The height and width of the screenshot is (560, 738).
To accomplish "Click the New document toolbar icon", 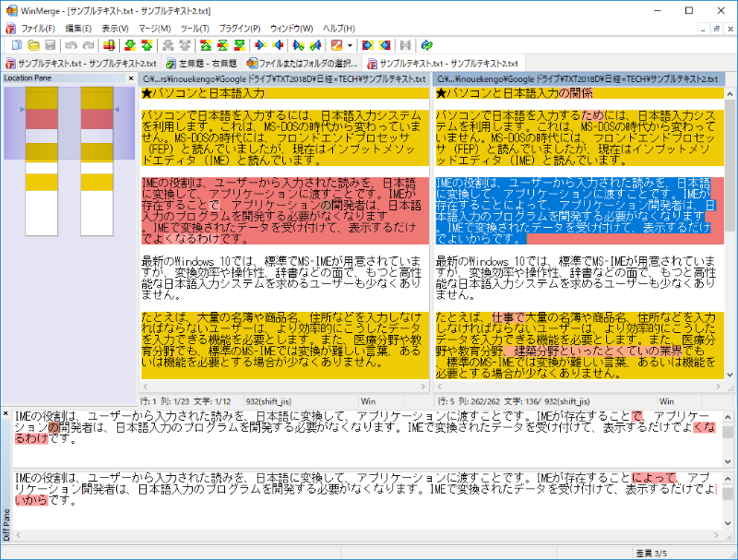I will (x=17, y=45).
